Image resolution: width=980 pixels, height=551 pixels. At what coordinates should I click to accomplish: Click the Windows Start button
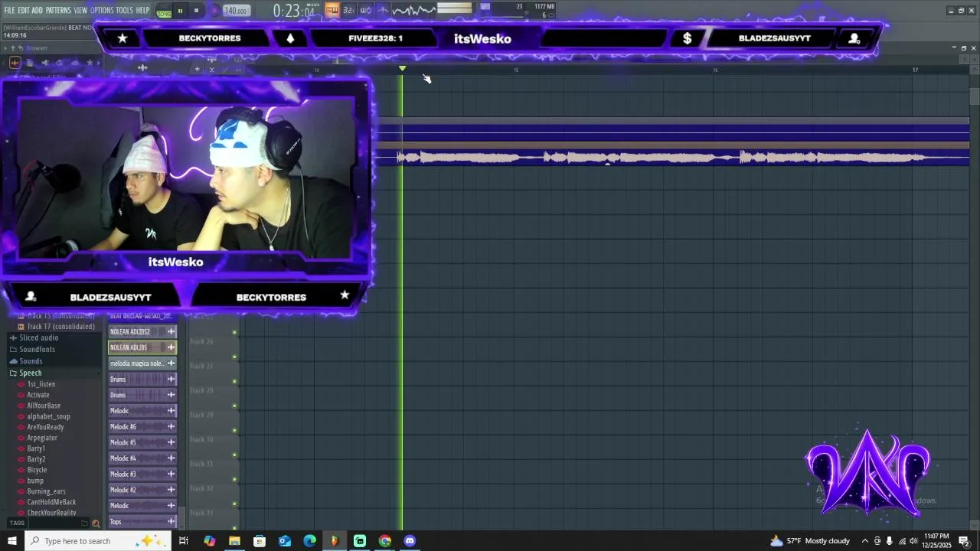[x=11, y=541]
